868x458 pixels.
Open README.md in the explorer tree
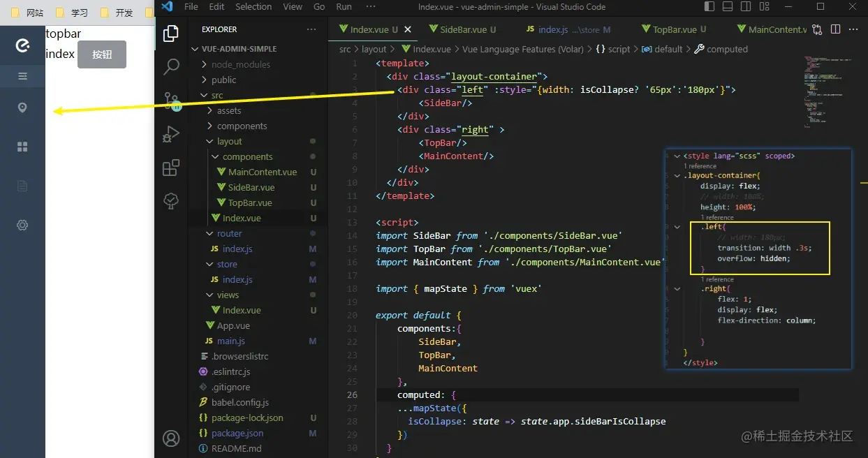tap(236, 448)
